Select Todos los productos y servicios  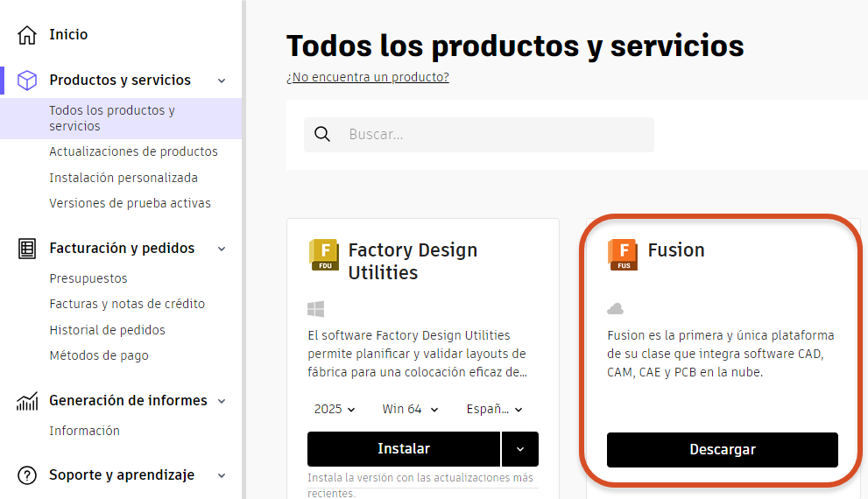tap(121, 118)
